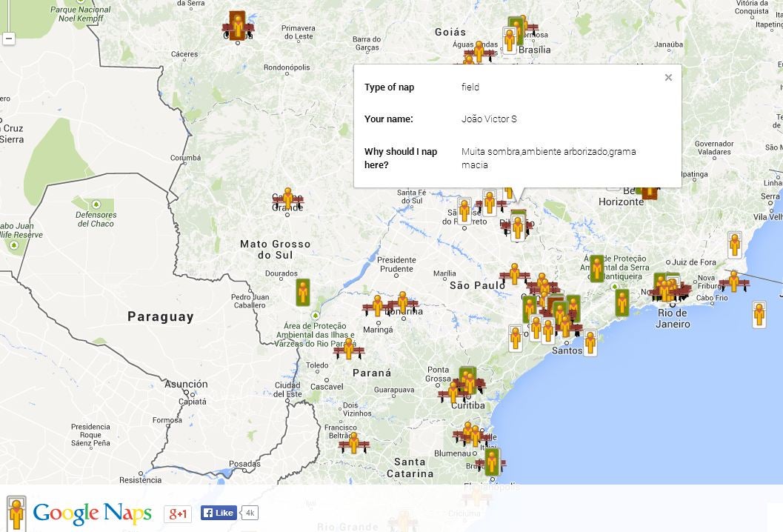Open the island nap marker east of Cabo Frio
Image resolution: width=783 pixels, height=532 pixels.
click(x=759, y=314)
